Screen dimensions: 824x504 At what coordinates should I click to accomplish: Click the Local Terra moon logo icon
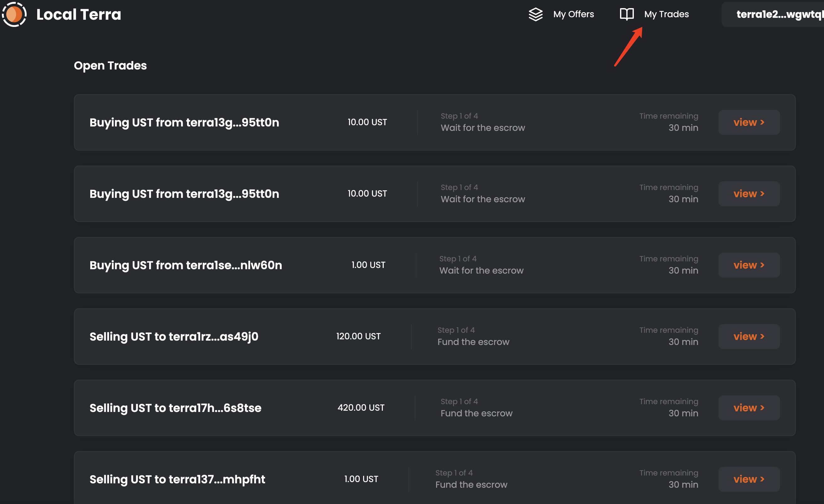point(14,14)
